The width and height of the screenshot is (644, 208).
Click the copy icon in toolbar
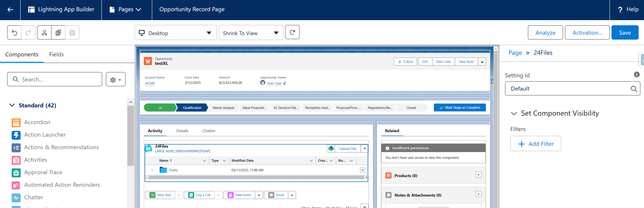point(58,33)
